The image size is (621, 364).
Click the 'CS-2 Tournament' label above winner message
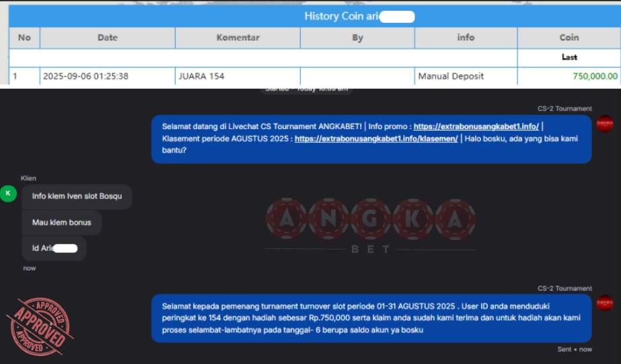pyautogui.click(x=564, y=289)
